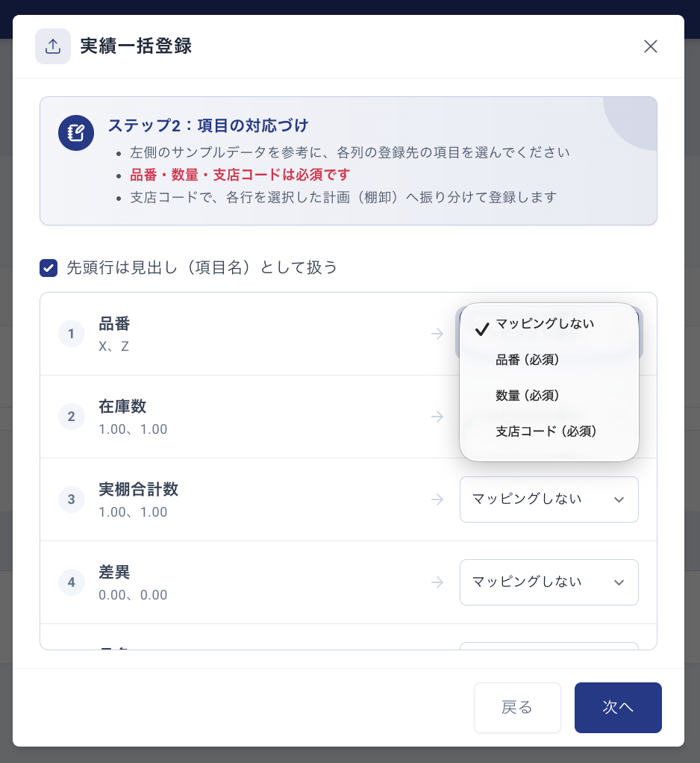Click the arrow icon in 差異 row
The image size is (700, 763).
click(437, 582)
